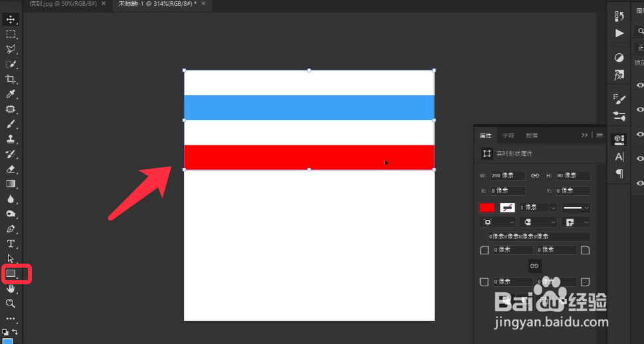The height and width of the screenshot is (344, 644).
Task: Select the Rectangle shape tool
Action: 11,274
